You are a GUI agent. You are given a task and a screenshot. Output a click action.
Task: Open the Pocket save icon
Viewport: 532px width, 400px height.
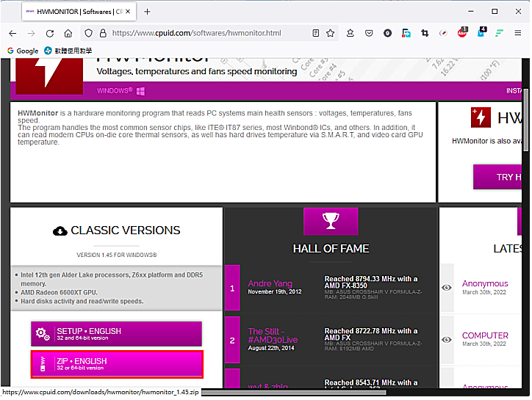coord(369,33)
